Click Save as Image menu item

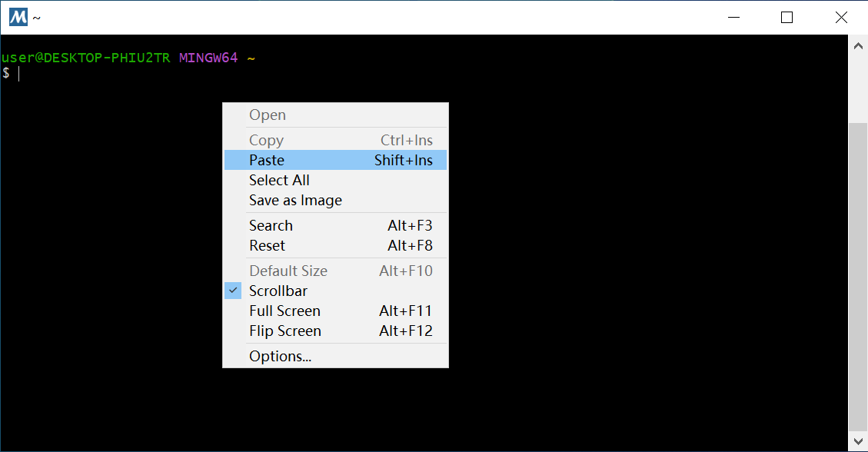(x=295, y=201)
